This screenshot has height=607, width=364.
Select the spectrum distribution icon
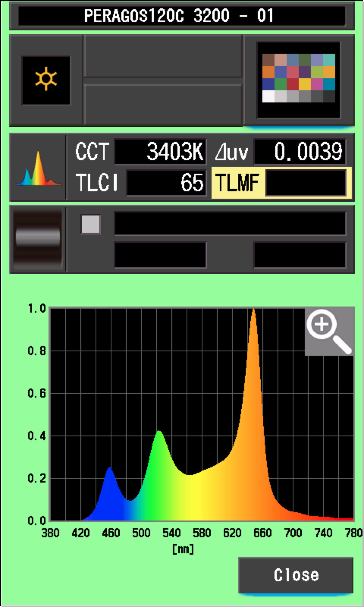click(38, 168)
